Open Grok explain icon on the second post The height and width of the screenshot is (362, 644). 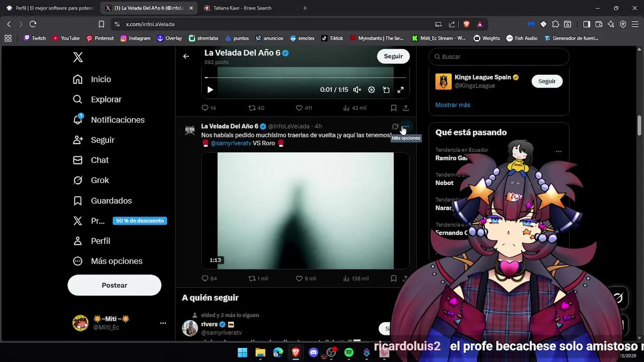coord(395,127)
